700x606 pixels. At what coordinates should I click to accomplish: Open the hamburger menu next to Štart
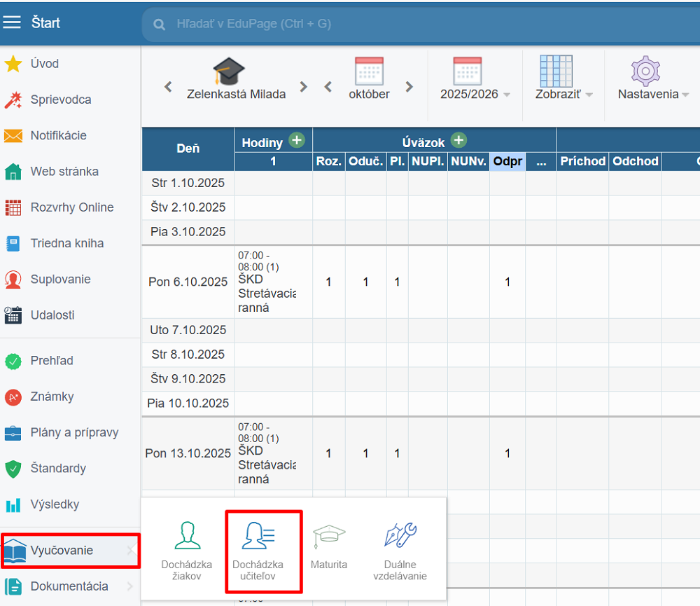pos(12,22)
